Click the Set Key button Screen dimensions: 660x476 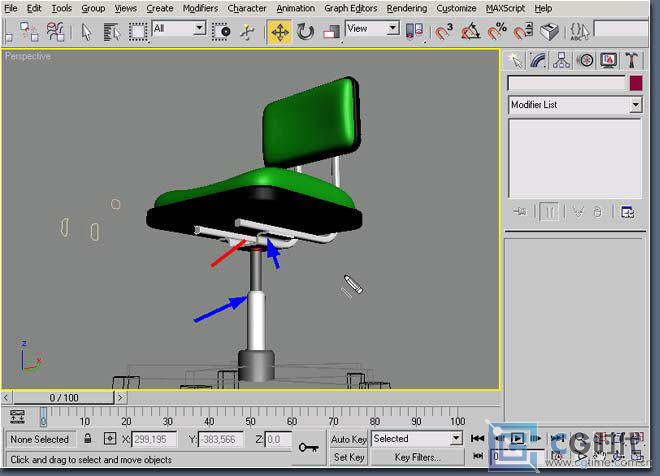(x=349, y=457)
